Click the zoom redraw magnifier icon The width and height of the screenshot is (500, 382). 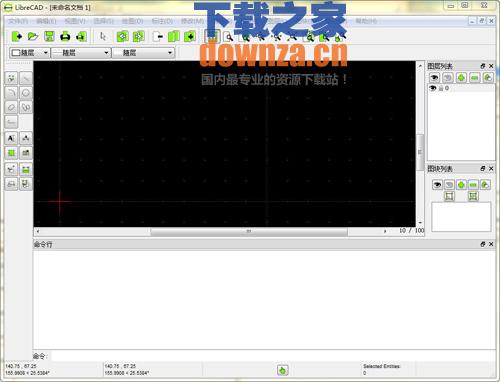[x=228, y=37]
